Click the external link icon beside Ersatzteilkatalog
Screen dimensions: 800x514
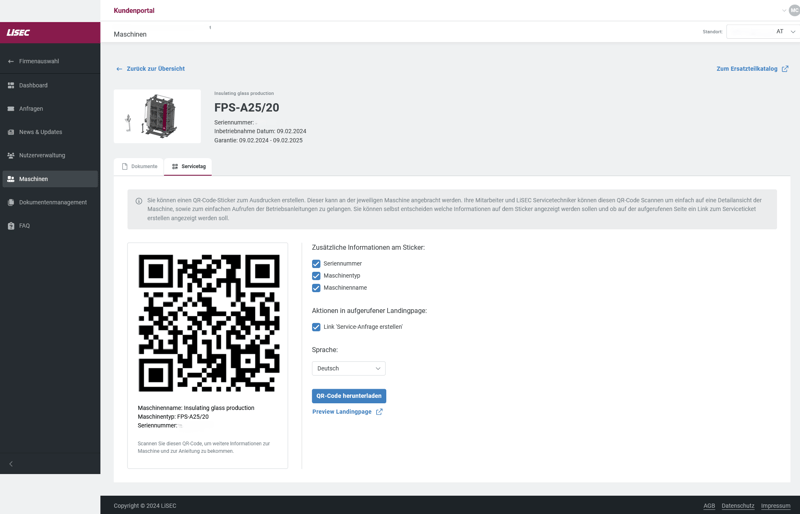785,69
